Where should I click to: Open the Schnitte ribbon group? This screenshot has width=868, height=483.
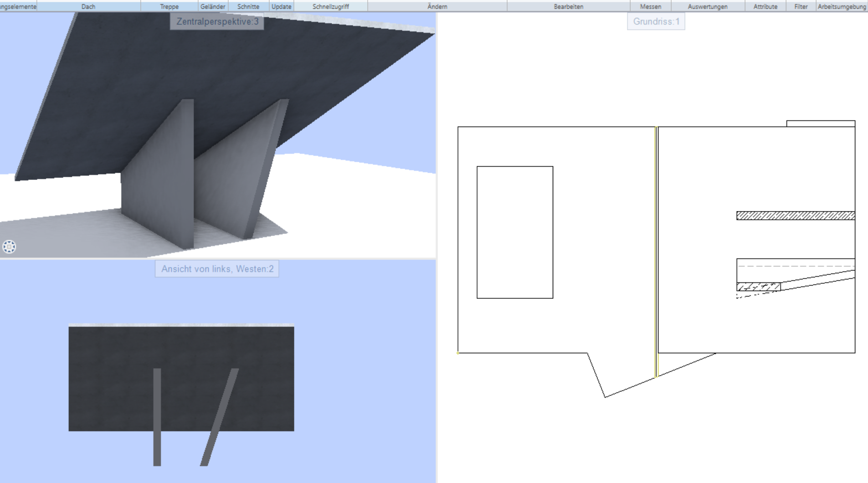(x=248, y=6)
